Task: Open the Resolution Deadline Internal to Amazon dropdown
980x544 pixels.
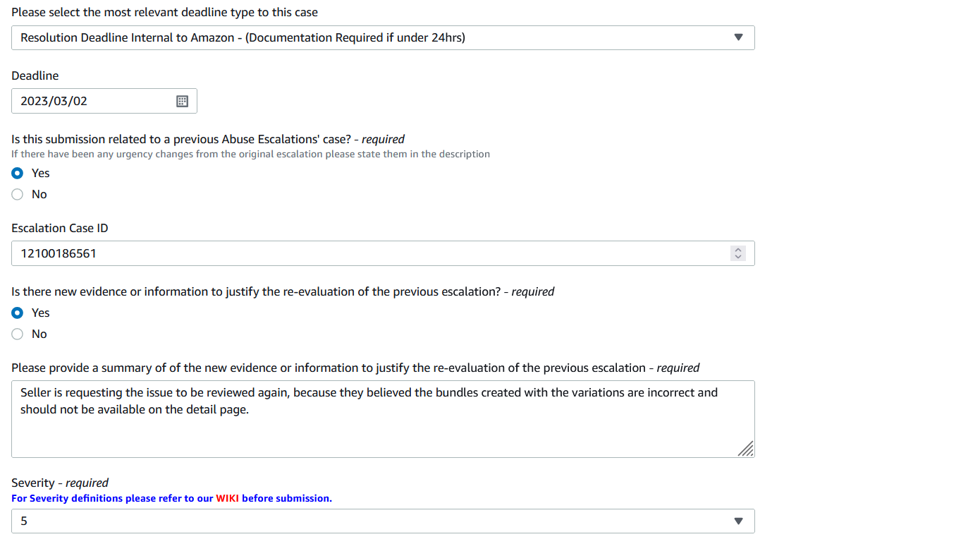Action: [x=383, y=37]
